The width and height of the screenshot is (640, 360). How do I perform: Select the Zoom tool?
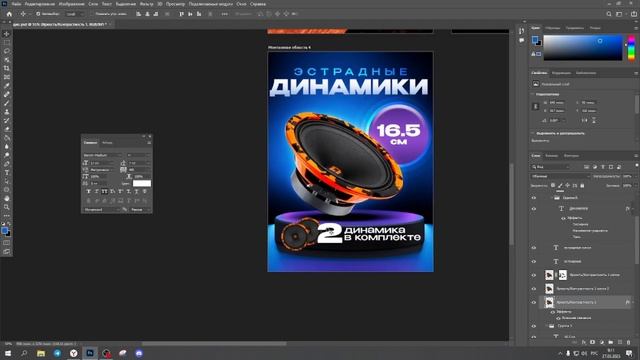click(x=7, y=207)
